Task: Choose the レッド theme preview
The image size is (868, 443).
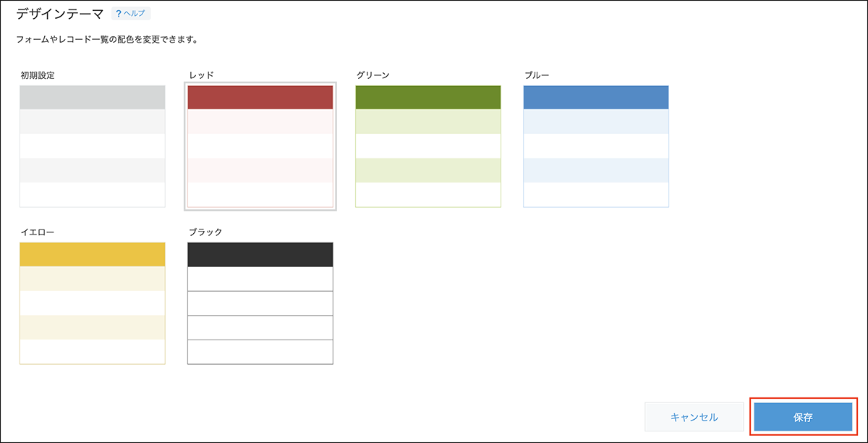Action: click(x=260, y=146)
